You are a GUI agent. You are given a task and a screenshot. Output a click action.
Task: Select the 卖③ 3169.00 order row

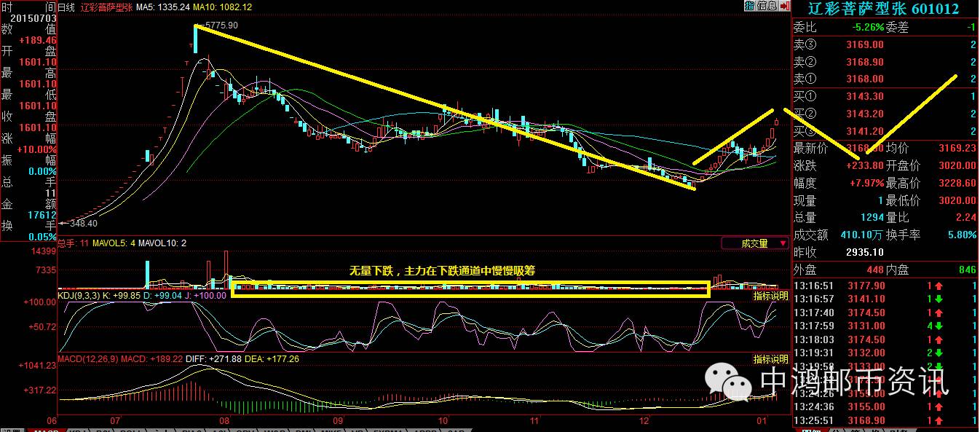coord(885,44)
